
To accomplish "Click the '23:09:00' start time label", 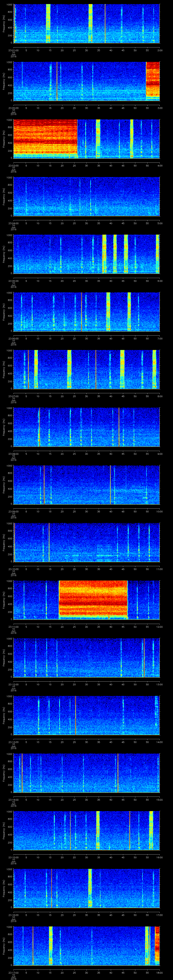I will coord(13,511).
